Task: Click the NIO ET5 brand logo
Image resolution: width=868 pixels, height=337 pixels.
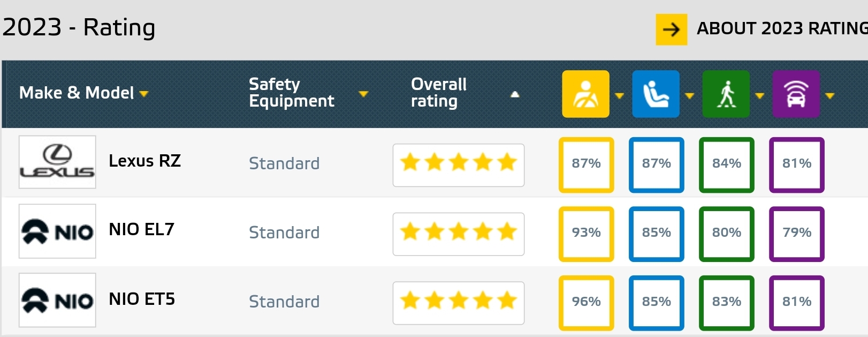Action: 57,300
